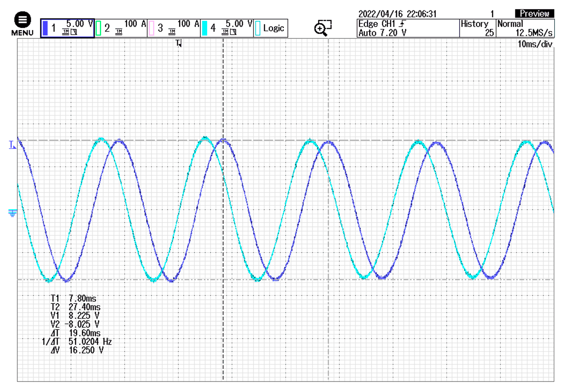Open the History 25 panel
The image size is (563, 392).
(x=477, y=28)
